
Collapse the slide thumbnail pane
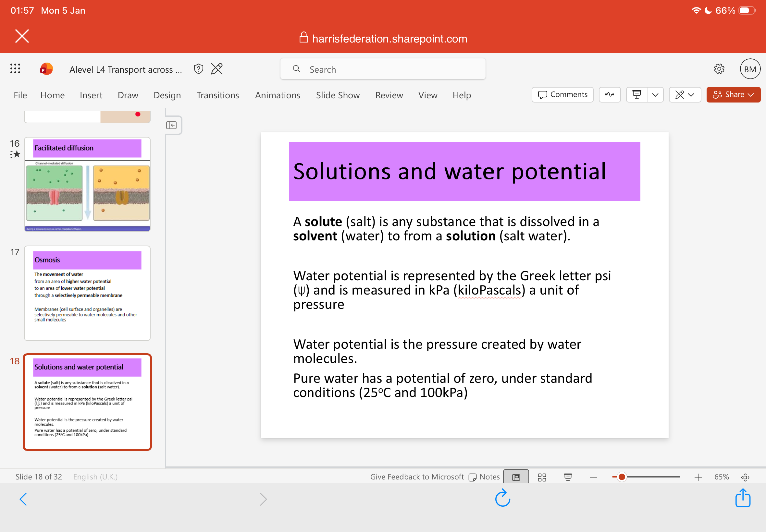(171, 125)
